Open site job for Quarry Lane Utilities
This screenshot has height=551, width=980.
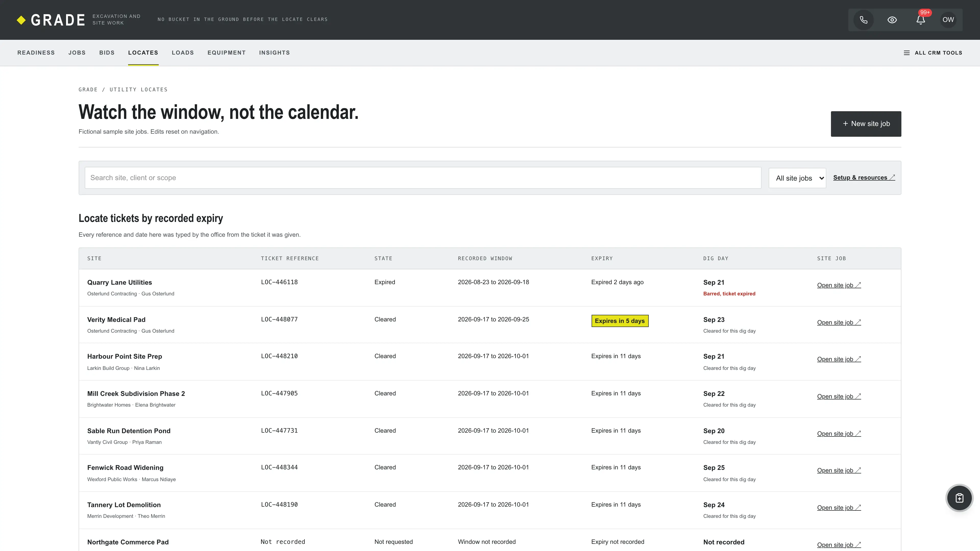coord(839,285)
